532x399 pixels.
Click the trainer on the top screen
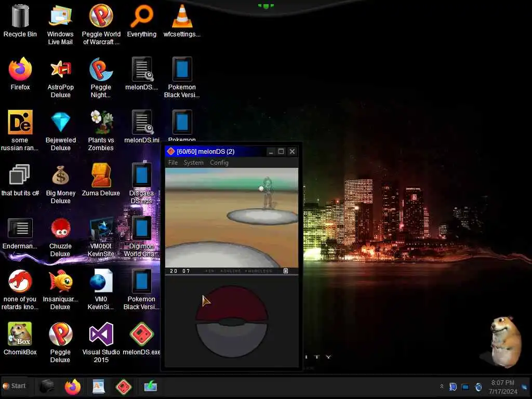(268, 192)
